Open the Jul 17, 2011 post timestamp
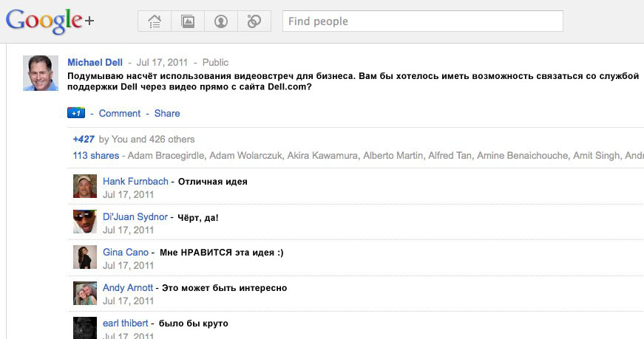The image size is (644, 339). click(162, 62)
